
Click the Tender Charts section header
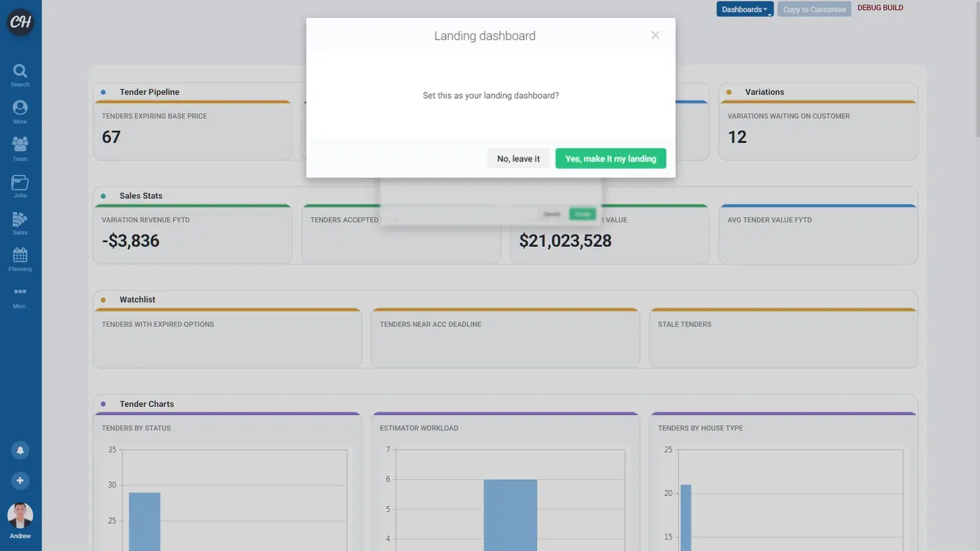(147, 404)
